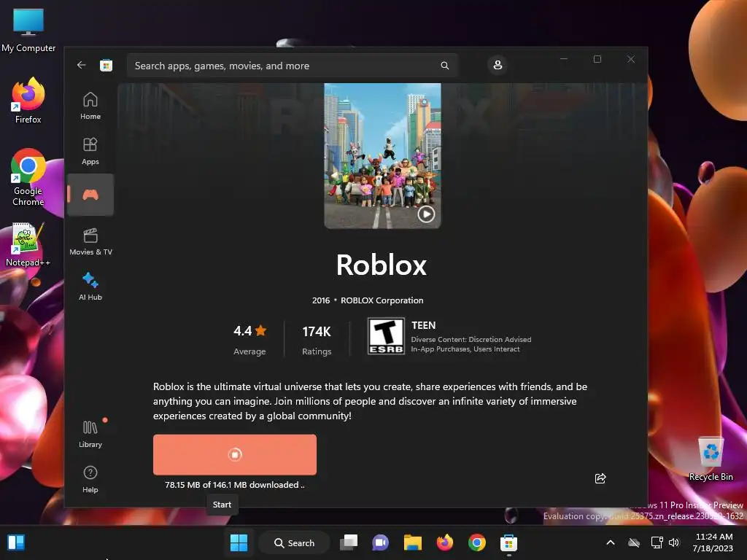
Task: Launch Google Chrome from the taskbar
Action: [477, 542]
